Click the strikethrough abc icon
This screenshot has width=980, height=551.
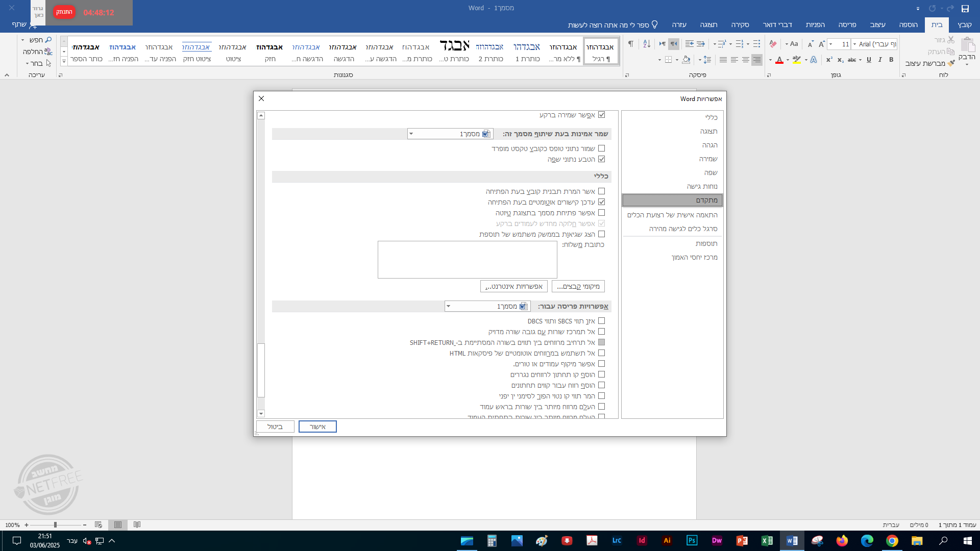point(852,60)
